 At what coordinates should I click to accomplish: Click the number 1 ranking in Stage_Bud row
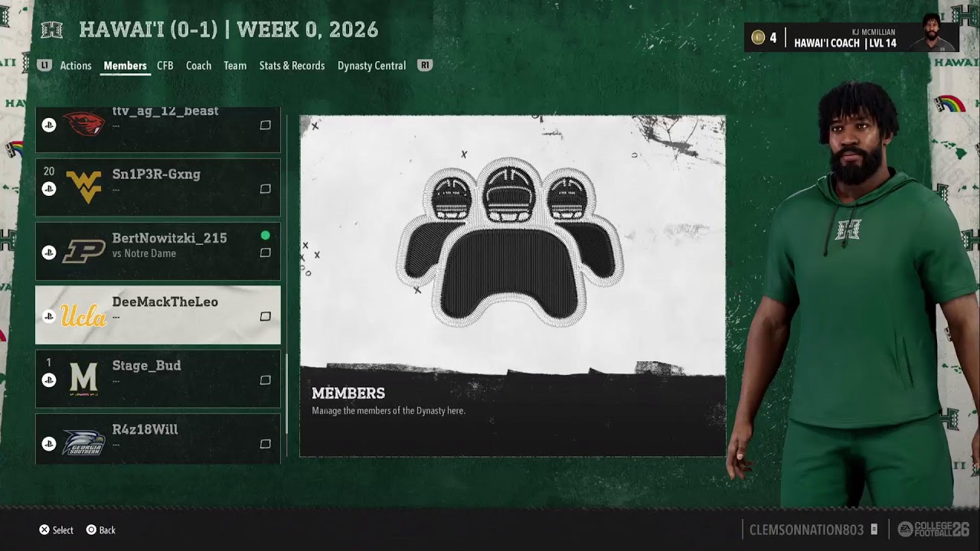[49, 363]
